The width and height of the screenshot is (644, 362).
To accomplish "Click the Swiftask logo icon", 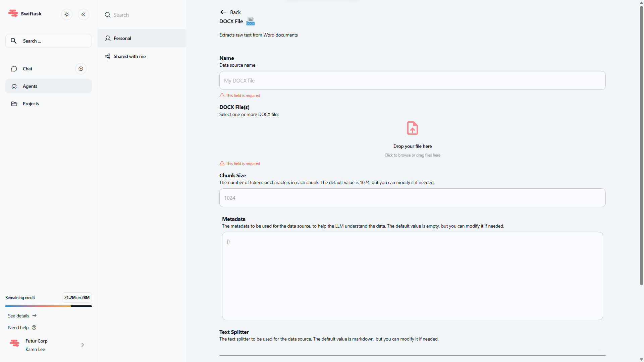I will [13, 13].
